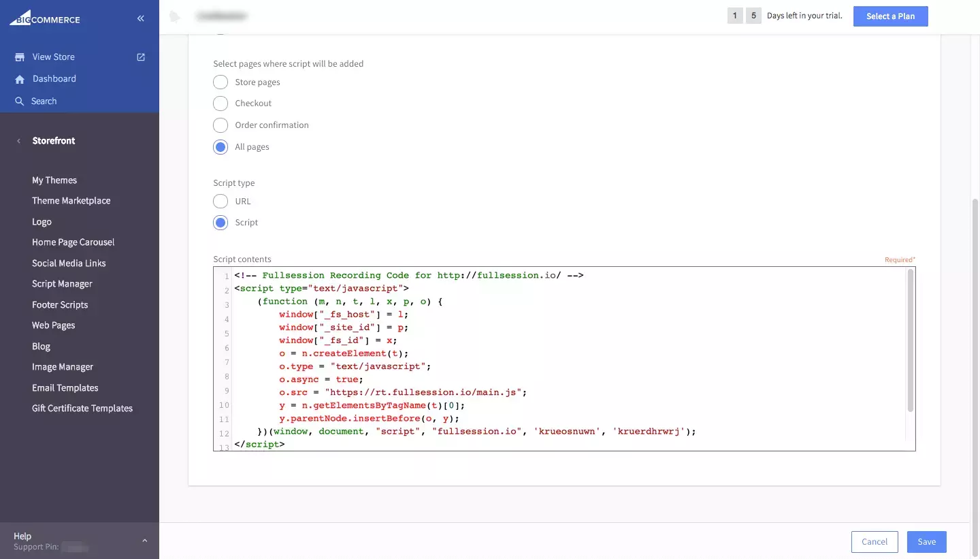980x559 pixels.
Task: Click the Search magnifier icon
Action: point(19,101)
